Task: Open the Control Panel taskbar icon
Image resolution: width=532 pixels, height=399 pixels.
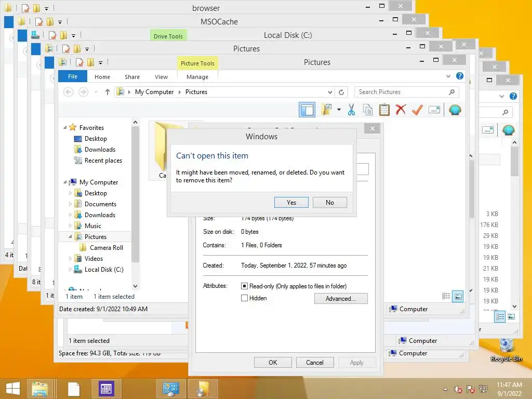Action: (170, 389)
